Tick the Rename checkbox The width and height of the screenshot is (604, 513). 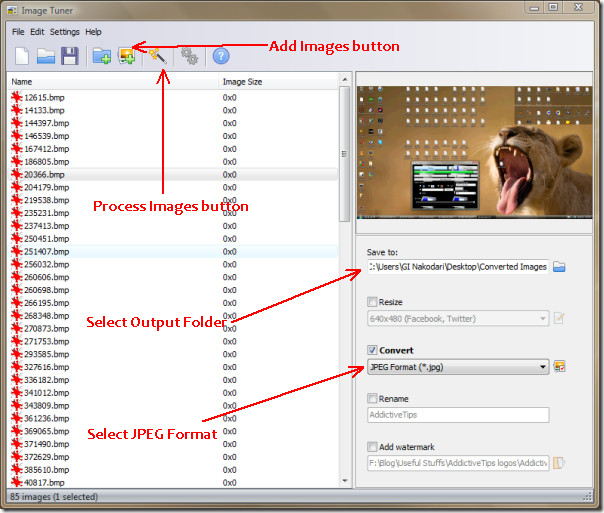pyautogui.click(x=373, y=398)
